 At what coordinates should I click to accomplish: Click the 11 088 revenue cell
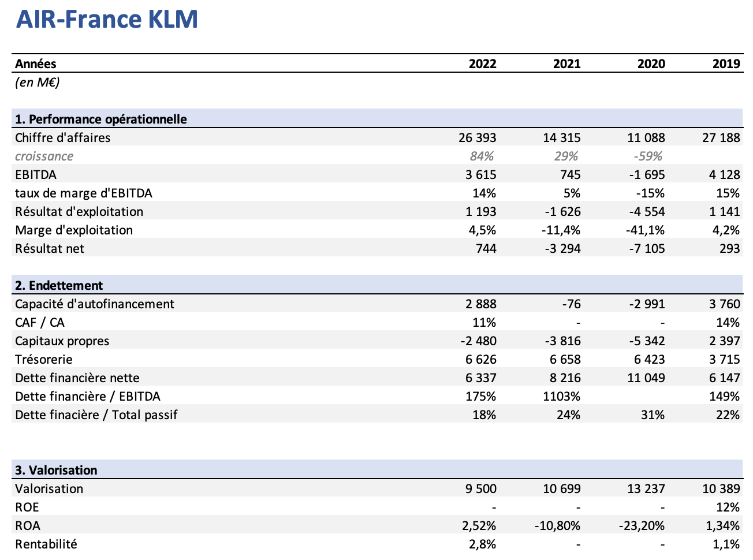[646, 137]
